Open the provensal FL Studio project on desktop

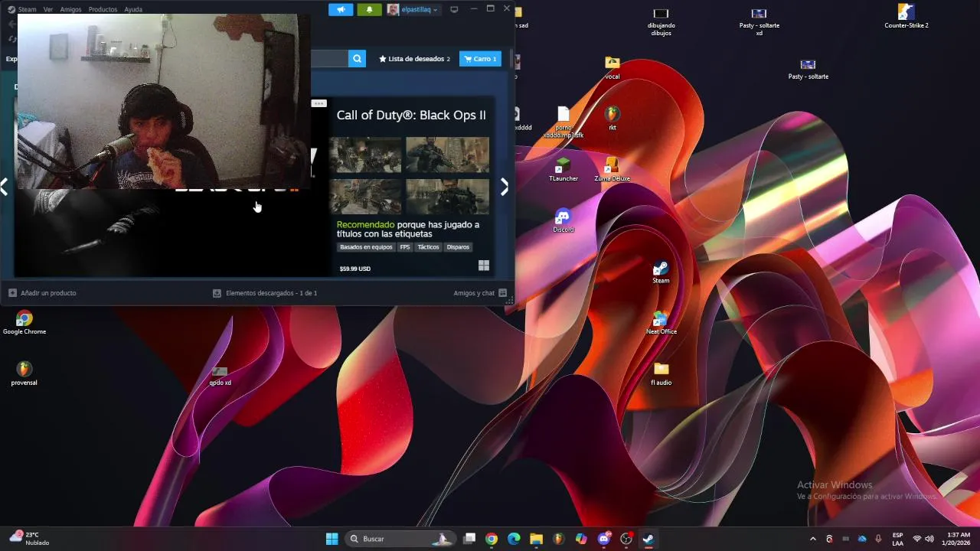(24, 373)
